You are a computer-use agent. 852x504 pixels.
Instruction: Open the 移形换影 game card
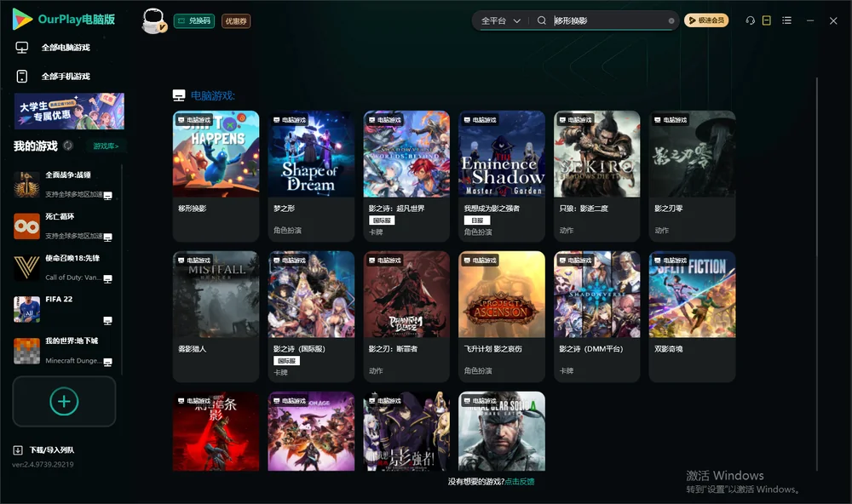216,176
